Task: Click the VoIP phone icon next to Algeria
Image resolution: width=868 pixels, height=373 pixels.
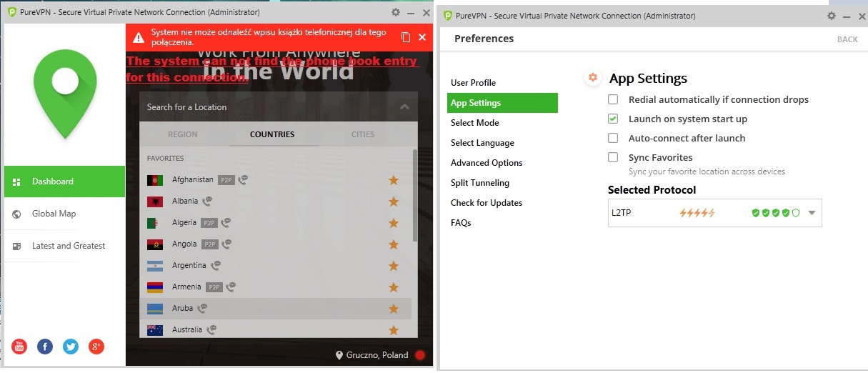Action: pyautogui.click(x=227, y=223)
